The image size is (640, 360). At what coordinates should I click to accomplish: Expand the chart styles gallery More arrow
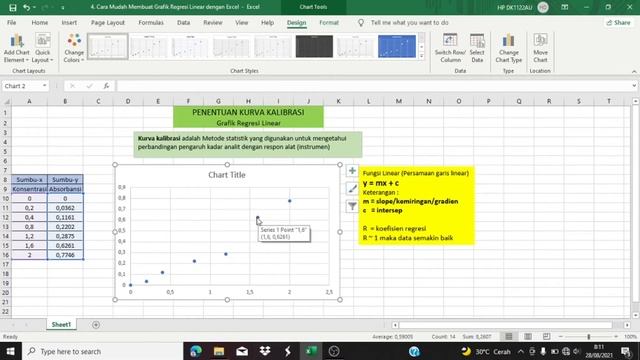422,56
